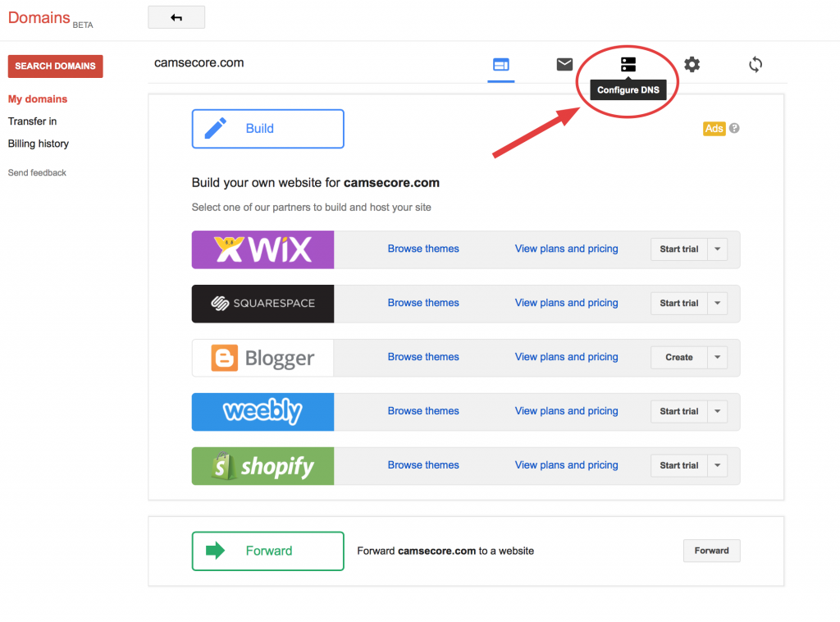Start trial with Weebly
Viewport: 840px width, 622px height.
(678, 411)
